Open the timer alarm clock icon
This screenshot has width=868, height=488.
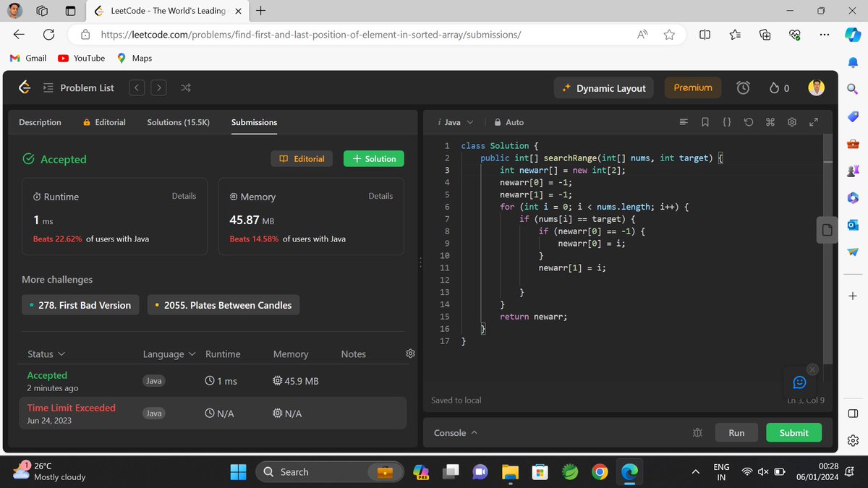click(743, 87)
